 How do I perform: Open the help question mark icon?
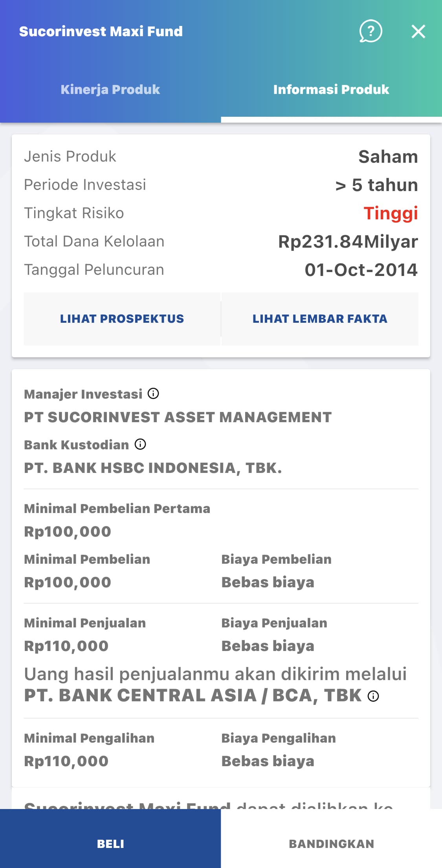click(x=370, y=31)
